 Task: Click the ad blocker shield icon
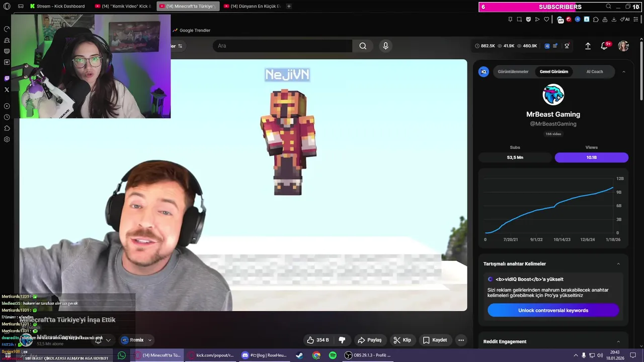click(x=528, y=20)
